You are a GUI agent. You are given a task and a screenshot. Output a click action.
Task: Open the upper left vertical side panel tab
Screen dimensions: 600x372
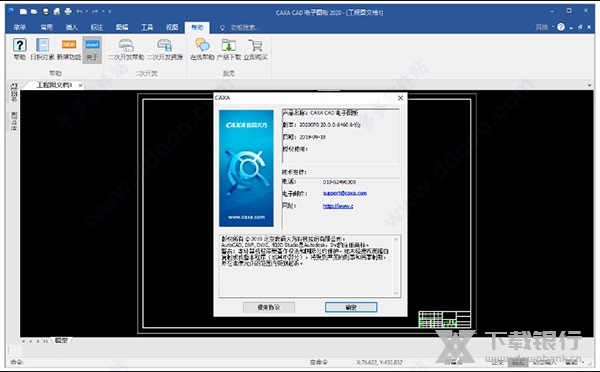click(14, 92)
